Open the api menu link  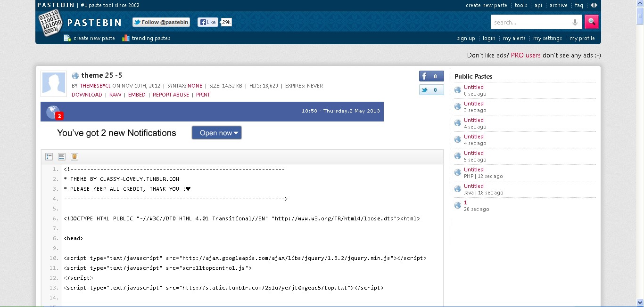538,5
